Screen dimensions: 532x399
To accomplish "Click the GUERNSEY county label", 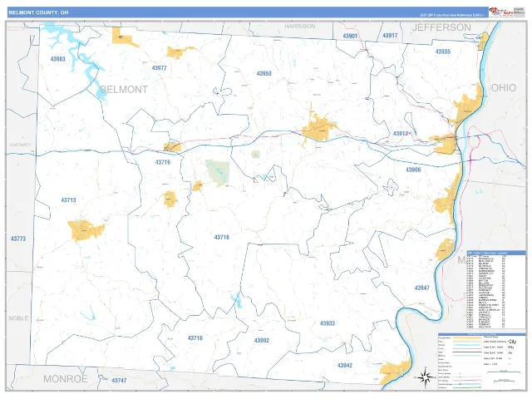I will tap(20, 145).
